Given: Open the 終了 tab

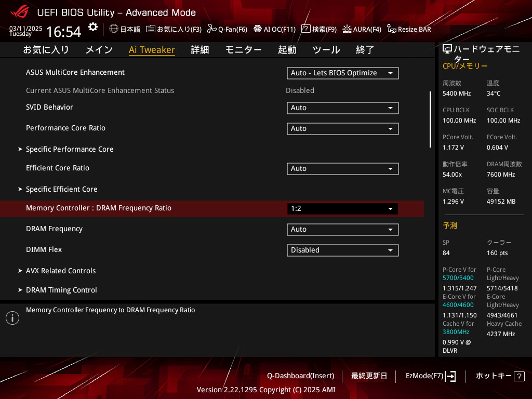Looking at the screenshot, I should [x=365, y=50].
